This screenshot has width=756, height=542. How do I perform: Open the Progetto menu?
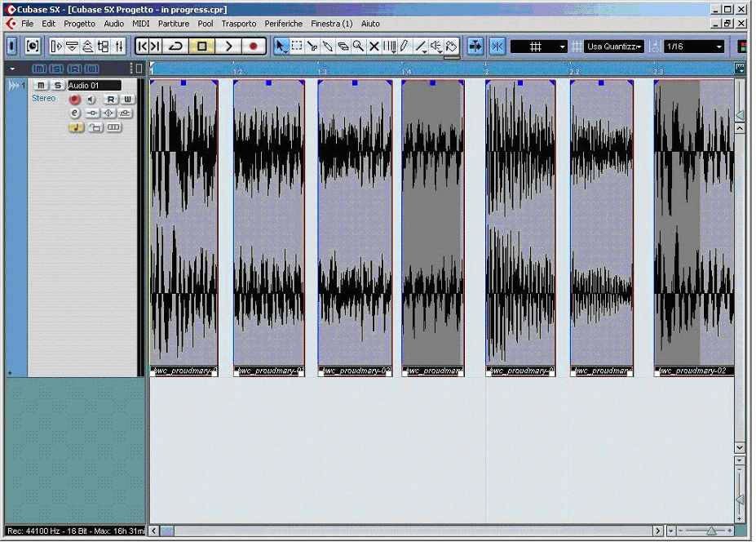click(79, 24)
